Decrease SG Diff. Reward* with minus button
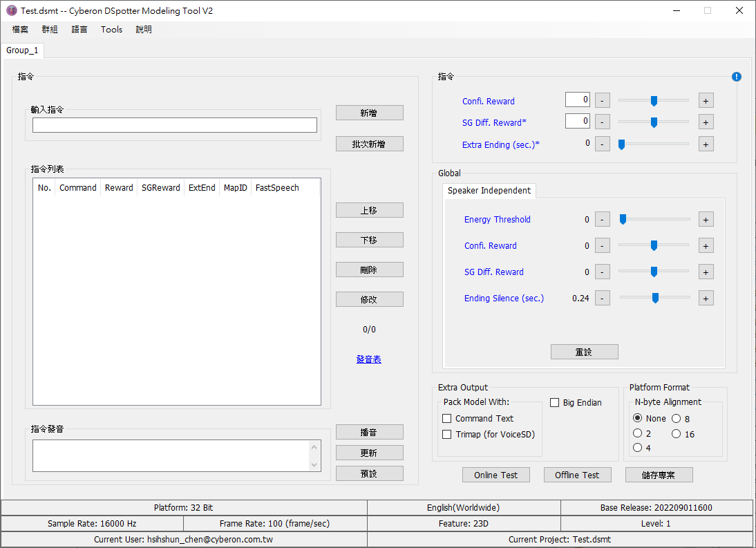Image resolution: width=756 pixels, height=548 pixels. coord(602,122)
